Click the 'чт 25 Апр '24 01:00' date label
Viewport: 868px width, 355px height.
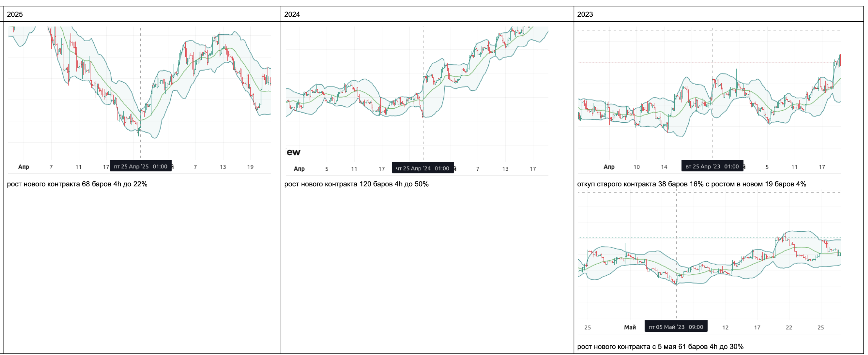pyautogui.click(x=423, y=168)
